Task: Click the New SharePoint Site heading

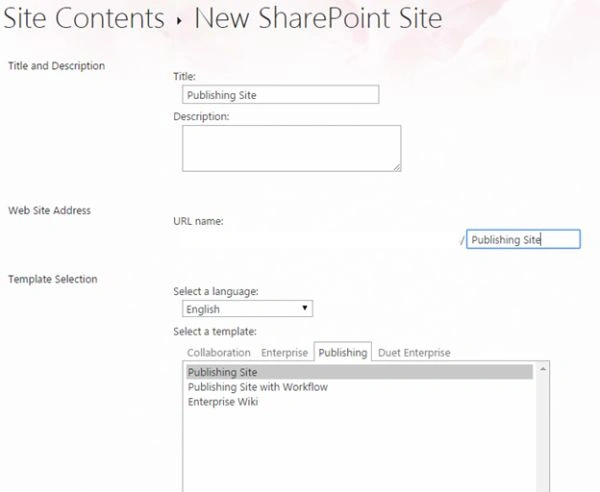Action: coord(318,18)
